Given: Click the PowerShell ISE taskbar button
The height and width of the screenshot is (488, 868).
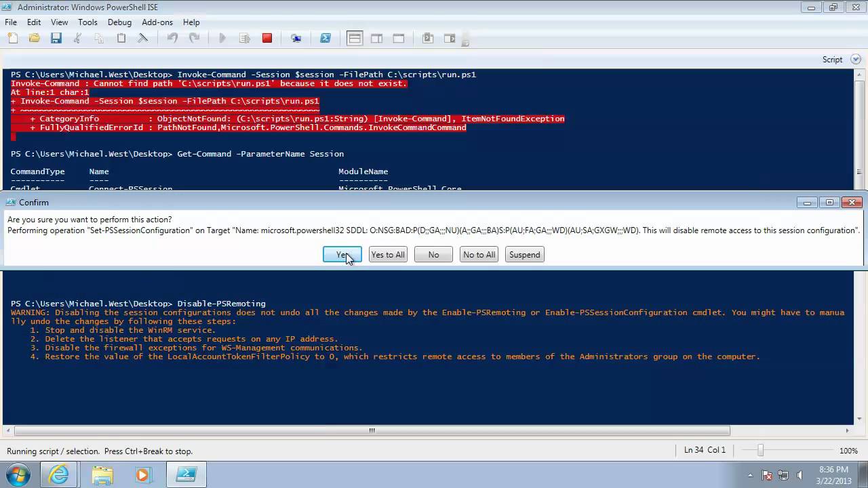Looking at the screenshot, I should pyautogui.click(x=186, y=474).
